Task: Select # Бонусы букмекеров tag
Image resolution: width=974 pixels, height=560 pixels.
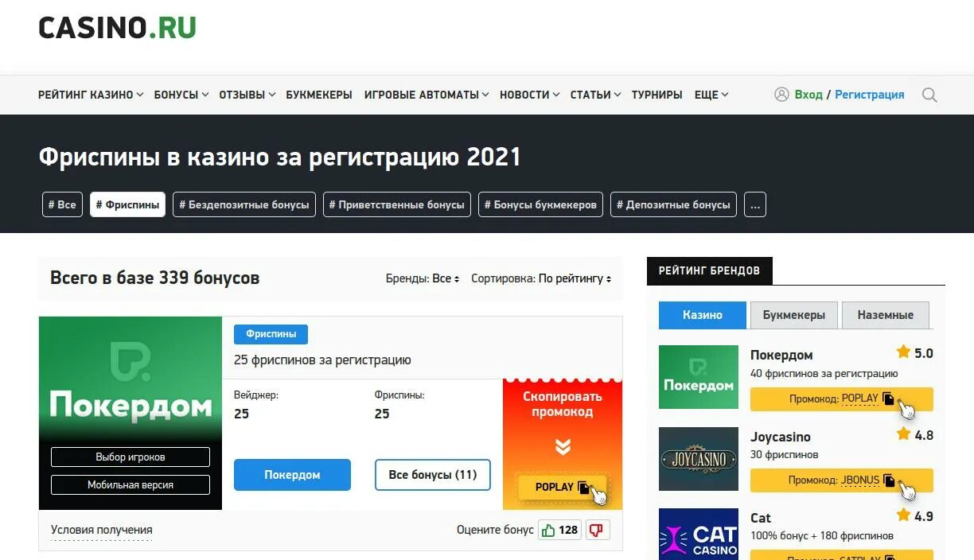Action: 541,204
